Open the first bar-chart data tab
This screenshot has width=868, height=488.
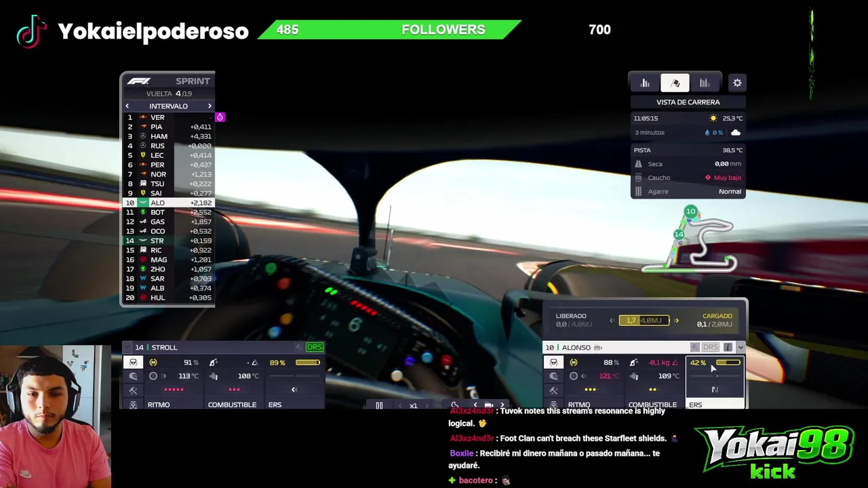(x=645, y=83)
